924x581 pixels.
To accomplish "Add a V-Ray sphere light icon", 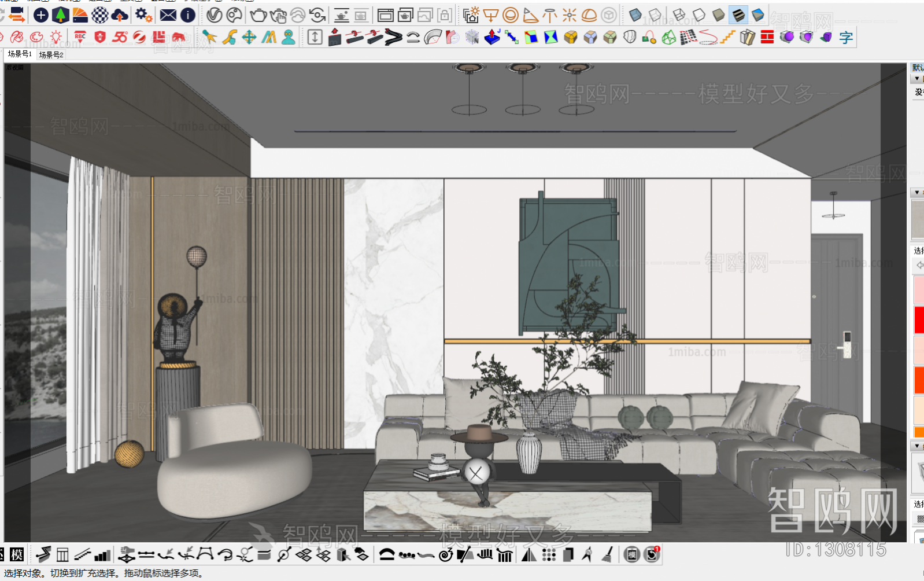I will [511, 15].
